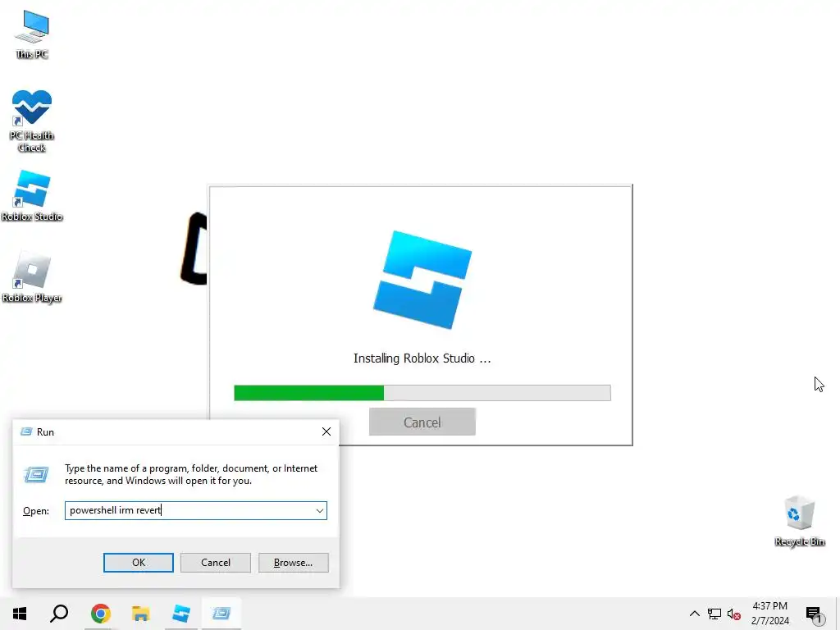Open File Explorer from the taskbar
840x630 pixels.
point(140,614)
